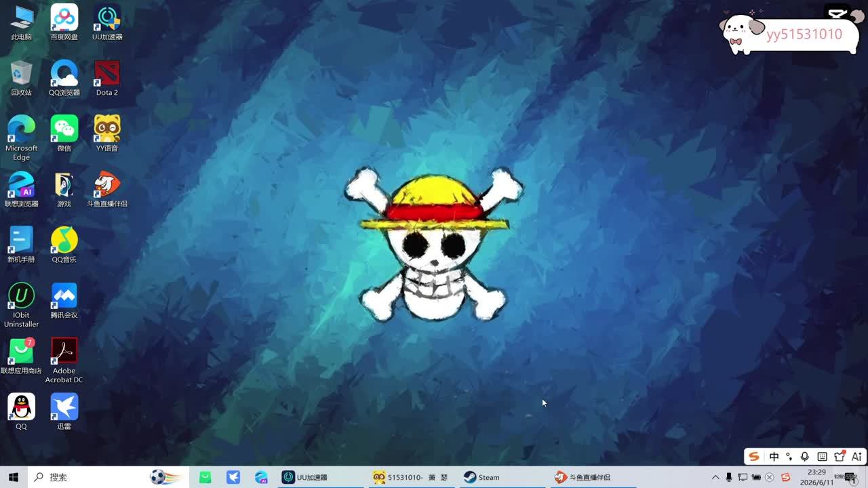Open the QQ浏览器 desktop shortcut
The height and width of the screenshot is (488, 868).
64,78
